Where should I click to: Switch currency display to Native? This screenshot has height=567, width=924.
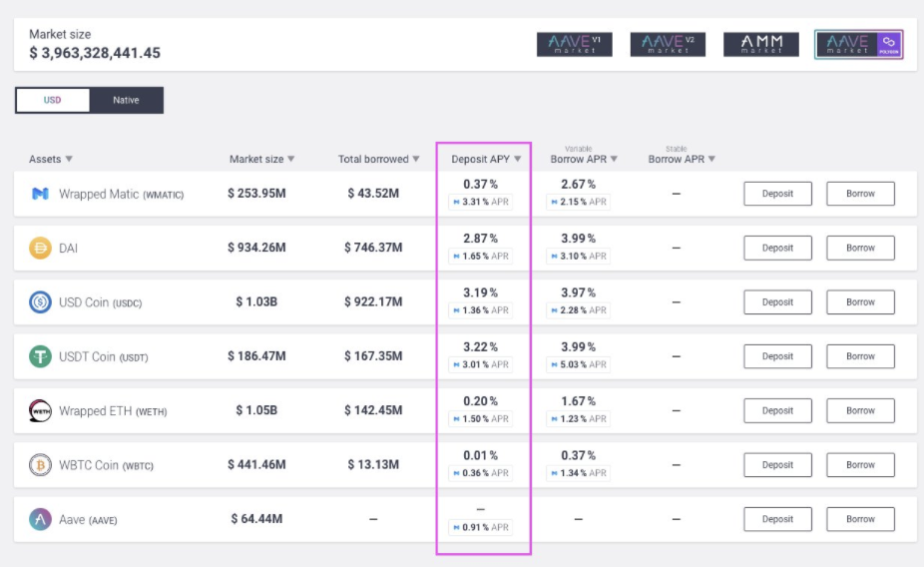point(126,100)
